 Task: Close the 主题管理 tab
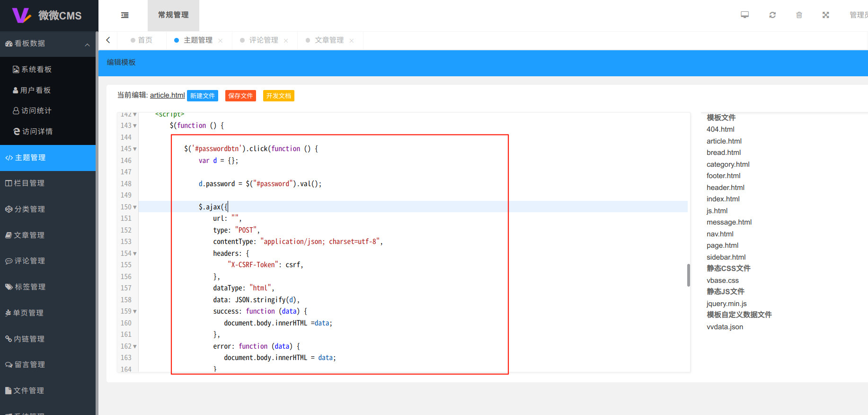click(x=221, y=41)
